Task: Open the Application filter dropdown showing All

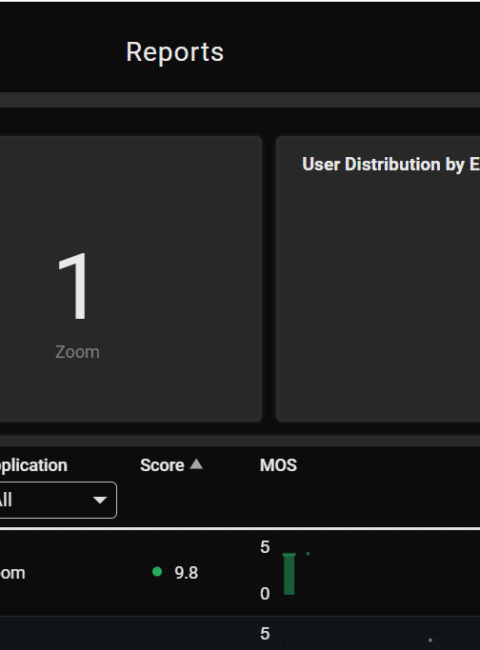Action: 57,500
